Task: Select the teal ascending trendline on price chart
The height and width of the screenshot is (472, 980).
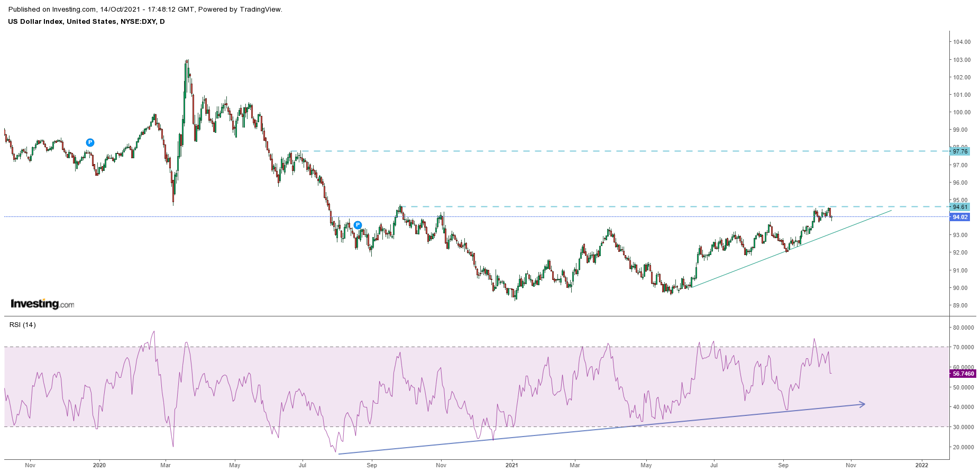Action: 792,249
